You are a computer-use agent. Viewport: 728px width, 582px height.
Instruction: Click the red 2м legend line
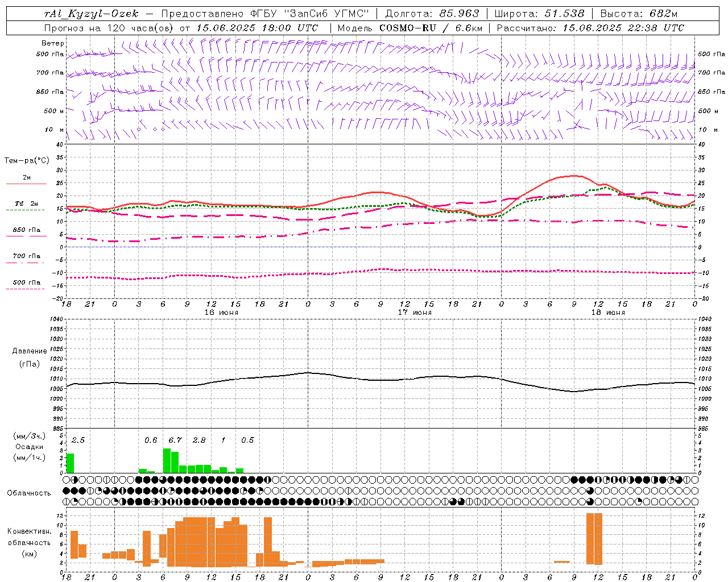26,184
